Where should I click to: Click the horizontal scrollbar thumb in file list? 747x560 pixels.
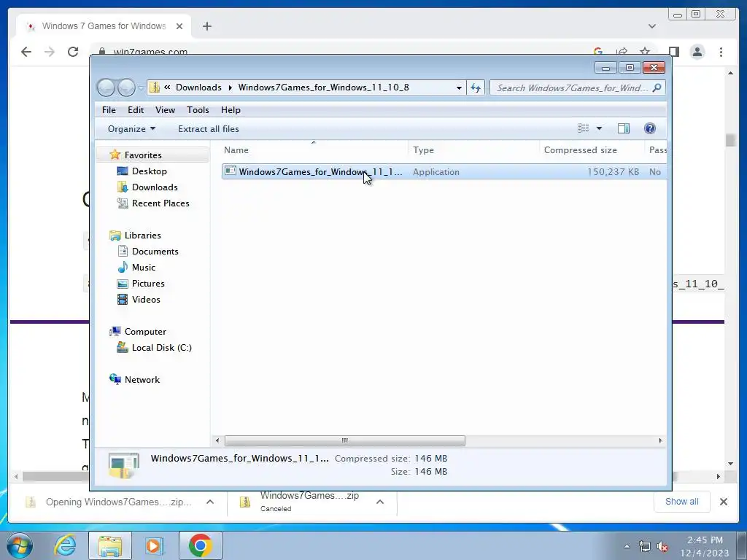[x=344, y=440]
